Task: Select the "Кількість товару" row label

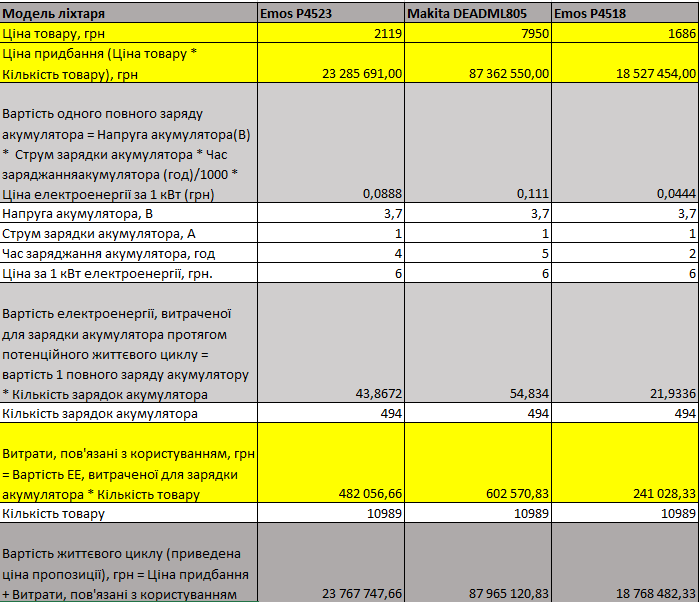Action: coord(127,513)
